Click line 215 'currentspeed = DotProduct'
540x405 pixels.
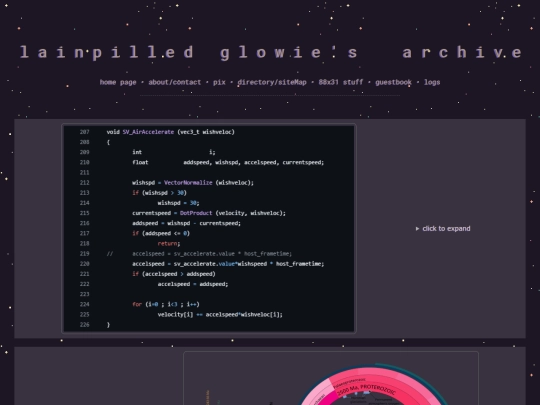coord(209,213)
